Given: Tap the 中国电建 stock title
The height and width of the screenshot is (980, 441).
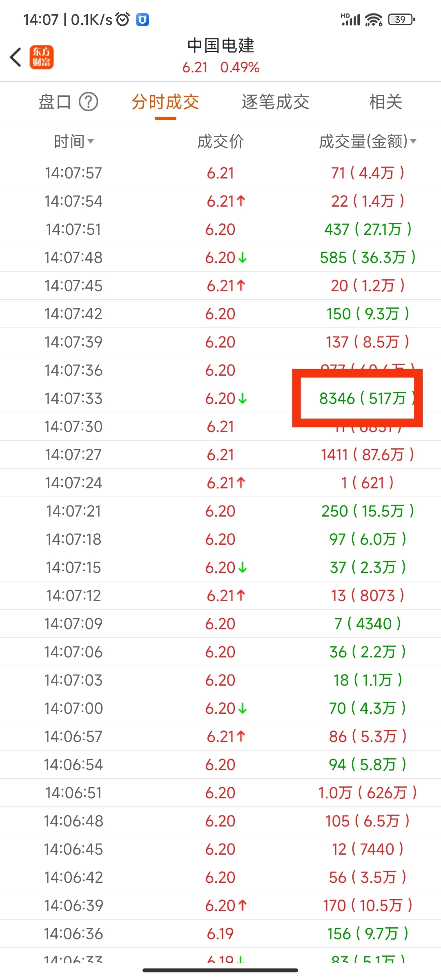Looking at the screenshot, I should click(221, 45).
